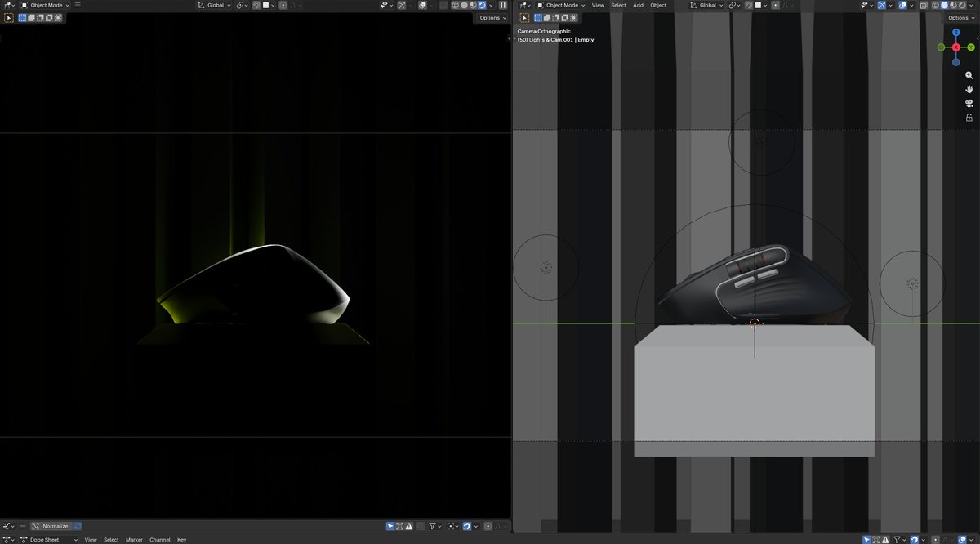Select the gray pedestal cube in right viewport

point(754,390)
